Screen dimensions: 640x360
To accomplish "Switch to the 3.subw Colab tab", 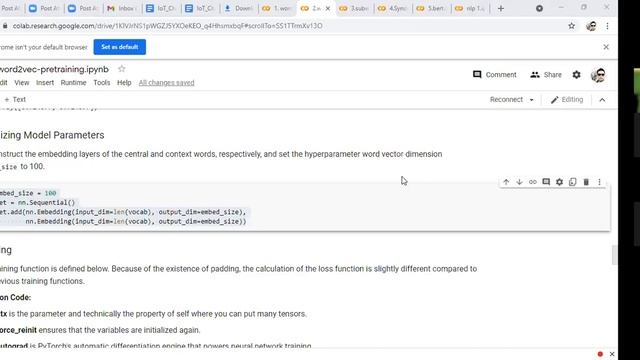I will click(354, 8).
